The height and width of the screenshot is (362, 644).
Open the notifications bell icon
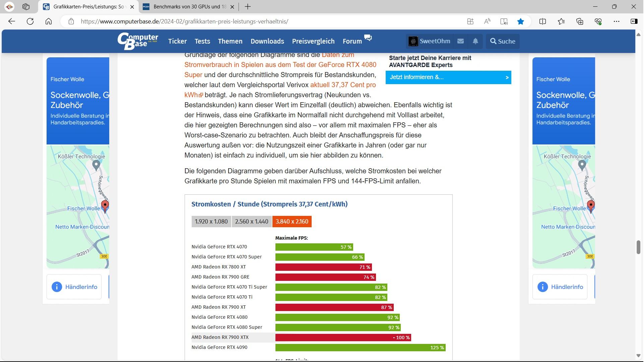[x=475, y=41]
